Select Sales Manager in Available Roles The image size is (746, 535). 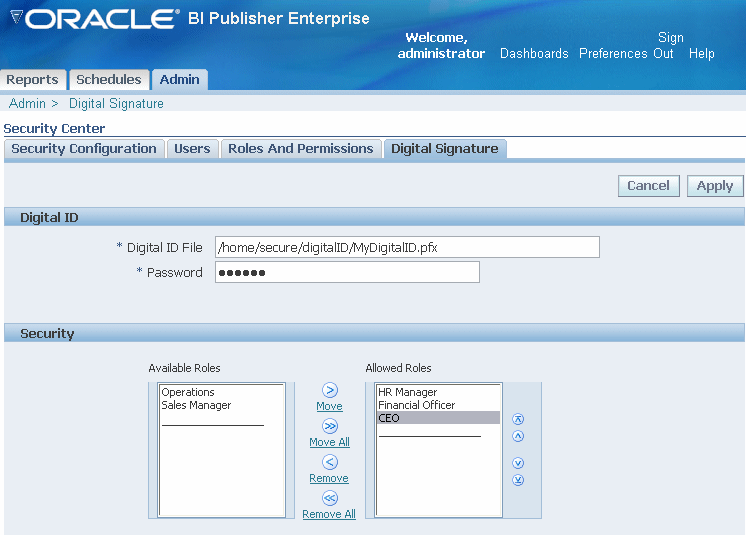coord(222,405)
